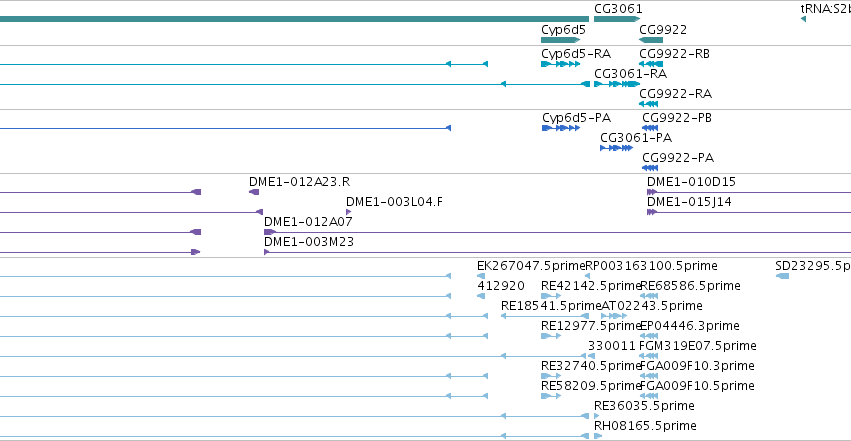
Task: Select the Cyp6d5-RA transcript label
Action: click(x=576, y=54)
